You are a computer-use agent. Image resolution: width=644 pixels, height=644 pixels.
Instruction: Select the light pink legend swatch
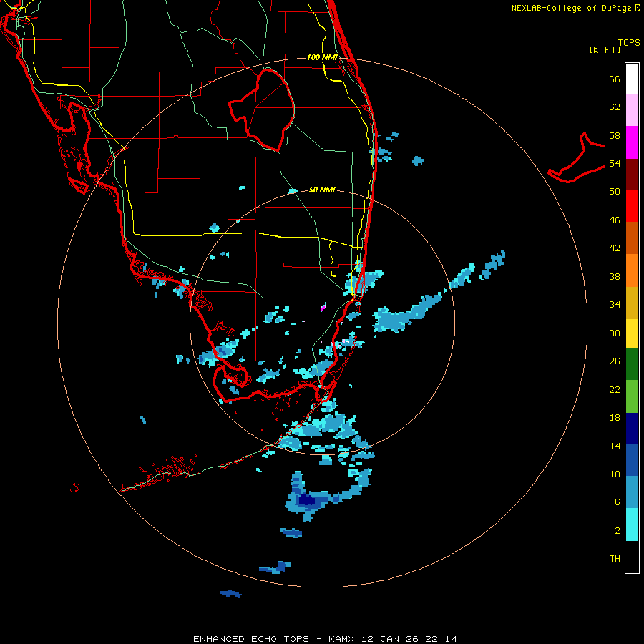(x=632, y=110)
